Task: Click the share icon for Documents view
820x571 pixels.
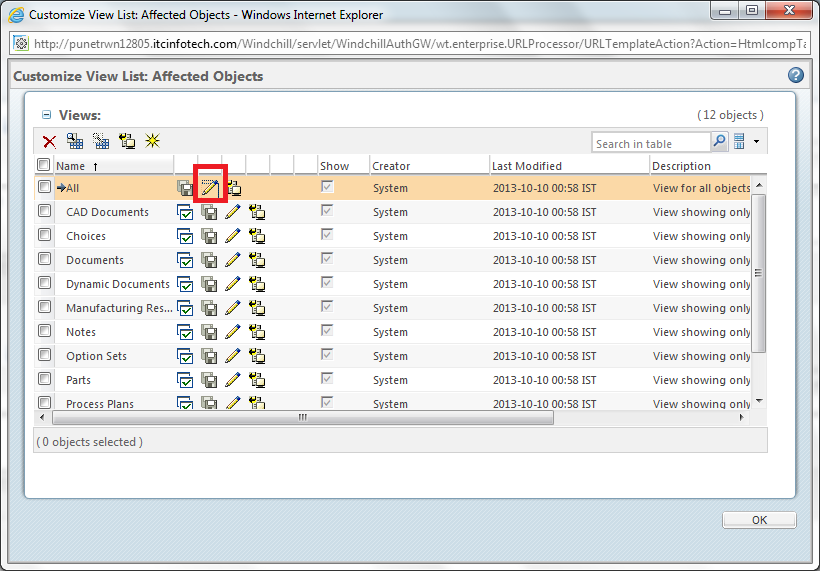Action: coord(257,260)
